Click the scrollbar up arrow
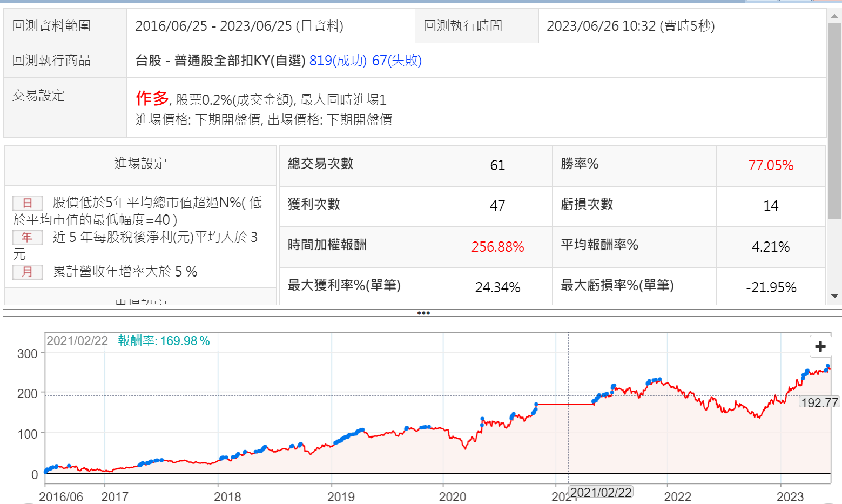The width and height of the screenshot is (842, 504). click(x=834, y=16)
